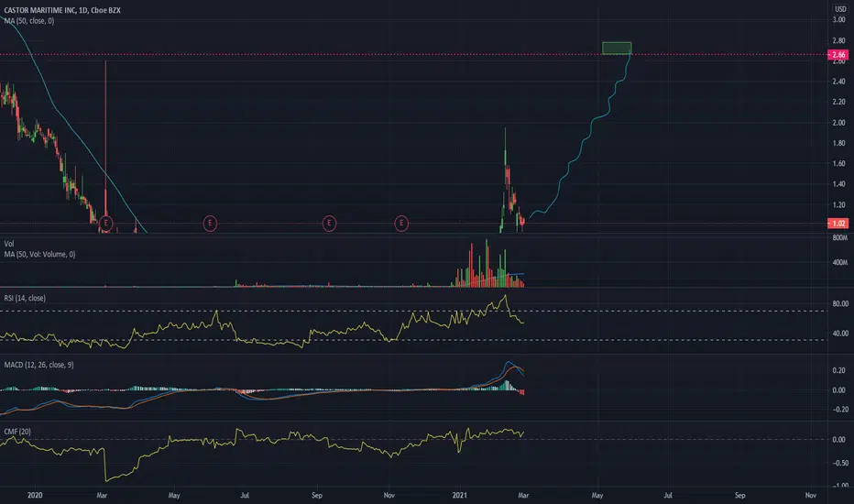Click the Jul 2020 time axis label

[x=245, y=495]
